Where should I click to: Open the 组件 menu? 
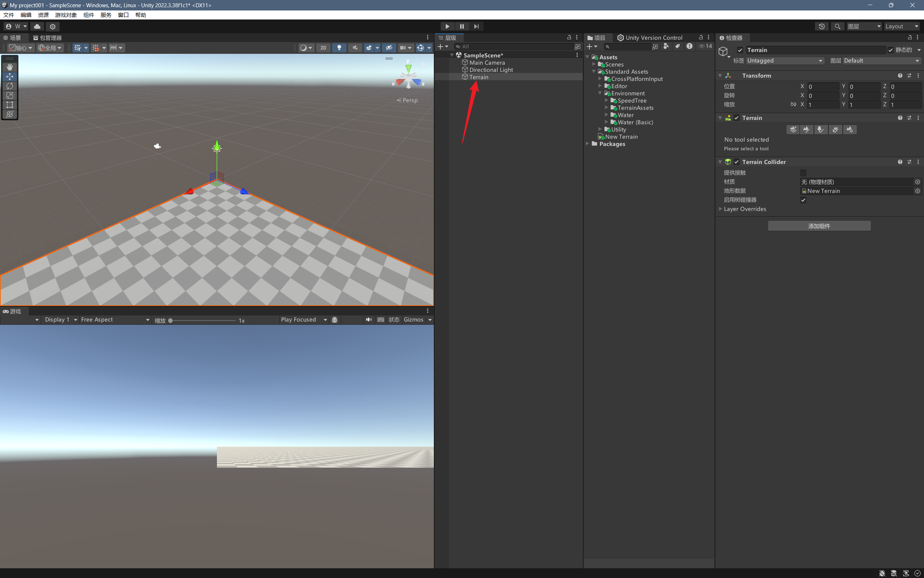click(88, 15)
